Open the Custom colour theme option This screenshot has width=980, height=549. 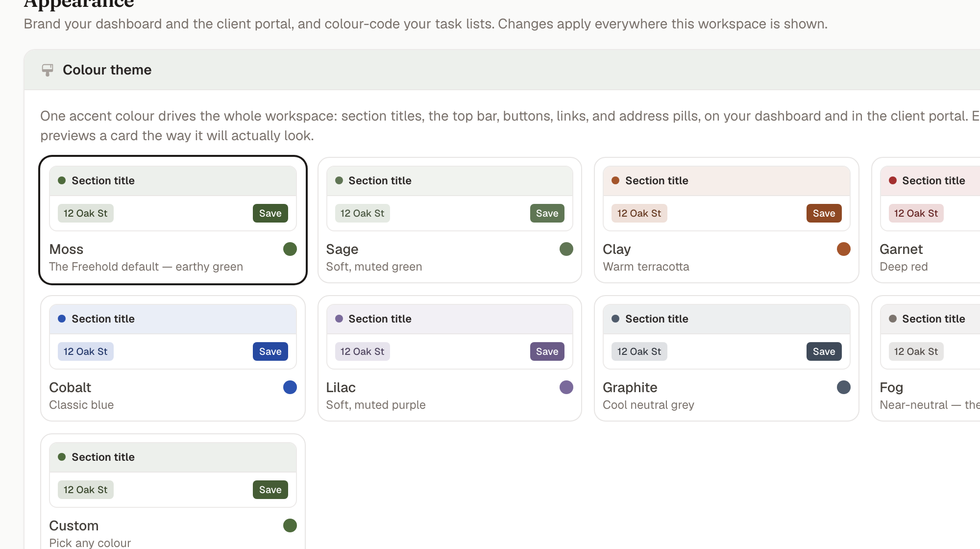(173, 492)
